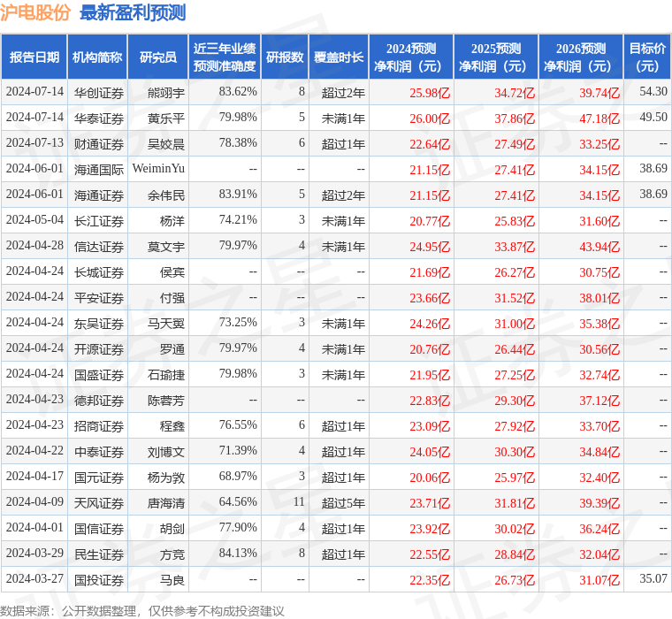
Task: Click report date 2024-07-13
Action: click(x=34, y=142)
